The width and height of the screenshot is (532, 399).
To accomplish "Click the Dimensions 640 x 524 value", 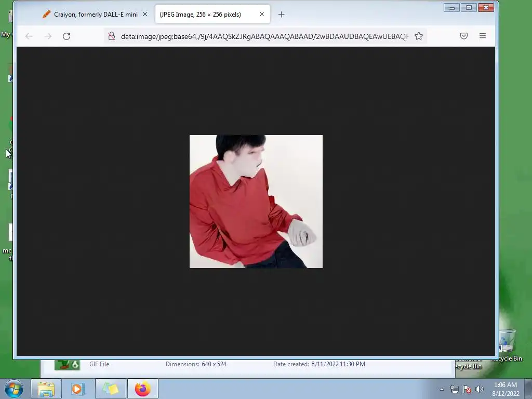I will click(x=214, y=364).
